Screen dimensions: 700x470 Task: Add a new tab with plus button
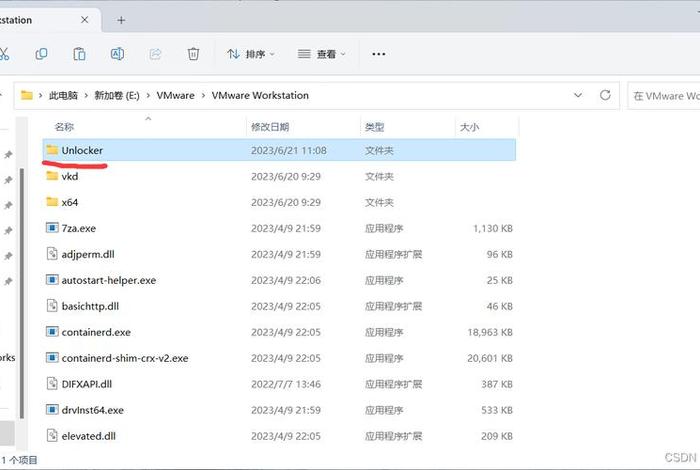pos(121,20)
